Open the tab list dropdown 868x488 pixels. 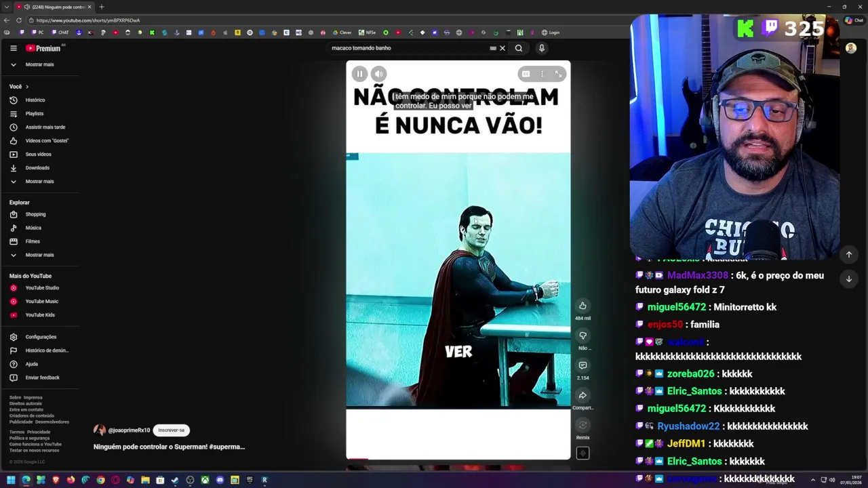(6, 7)
